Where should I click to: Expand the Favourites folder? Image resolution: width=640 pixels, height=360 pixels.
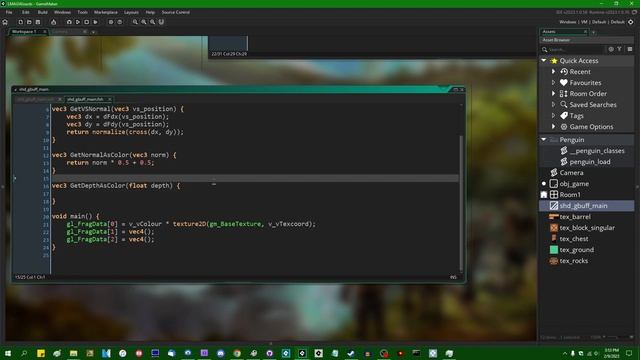click(553, 82)
